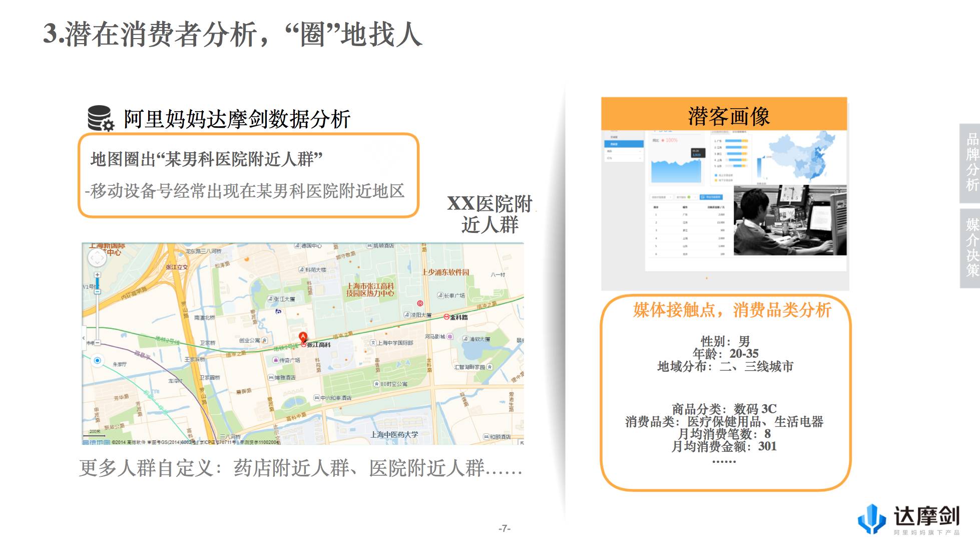Click the XX医院附近人群 label
Viewport: 980px width, 543px height.
click(489, 214)
